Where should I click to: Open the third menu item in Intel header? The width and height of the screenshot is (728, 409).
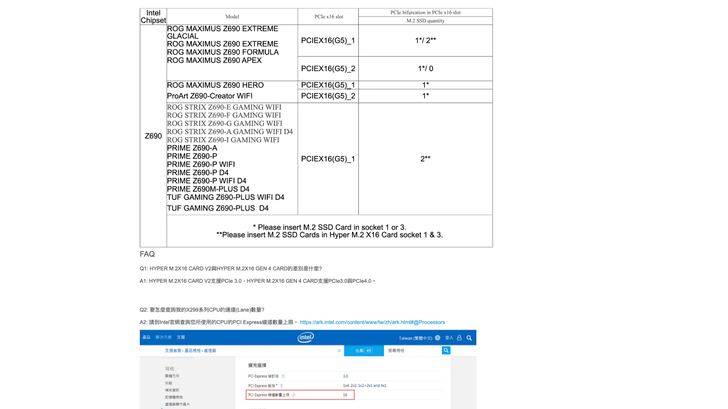(181, 337)
